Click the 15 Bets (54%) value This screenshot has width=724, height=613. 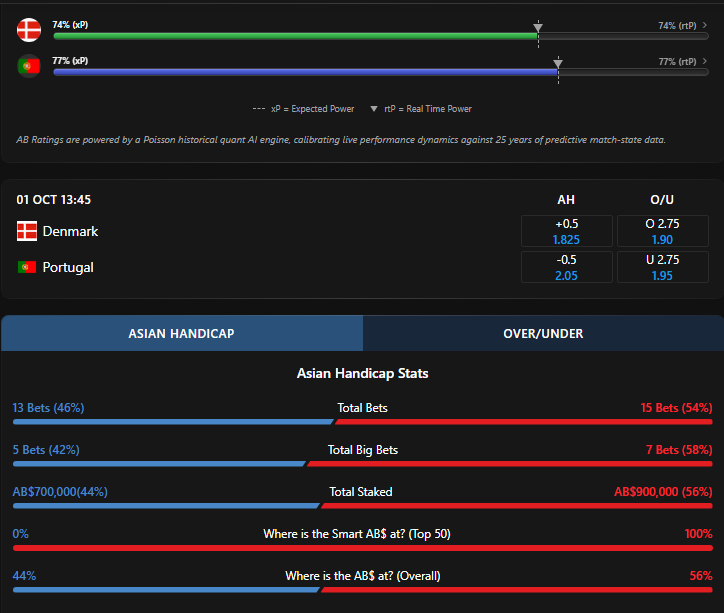tap(676, 408)
